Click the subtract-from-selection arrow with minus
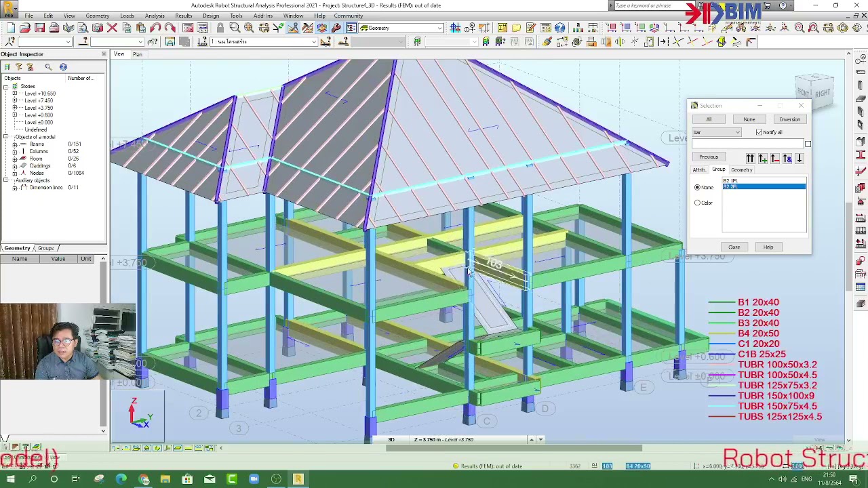Screen dimensions: 868x488 [x=774, y=159]
